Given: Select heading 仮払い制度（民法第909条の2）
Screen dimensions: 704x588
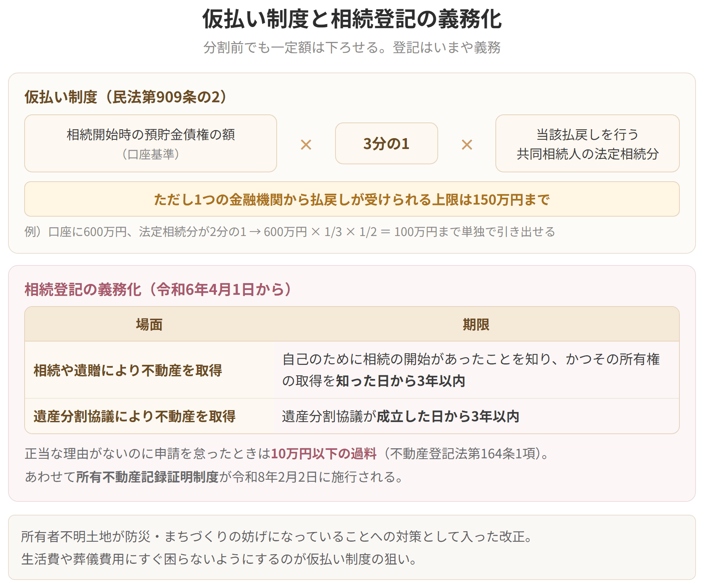Looking at the screenshot, I should click(x=127, y=97).
